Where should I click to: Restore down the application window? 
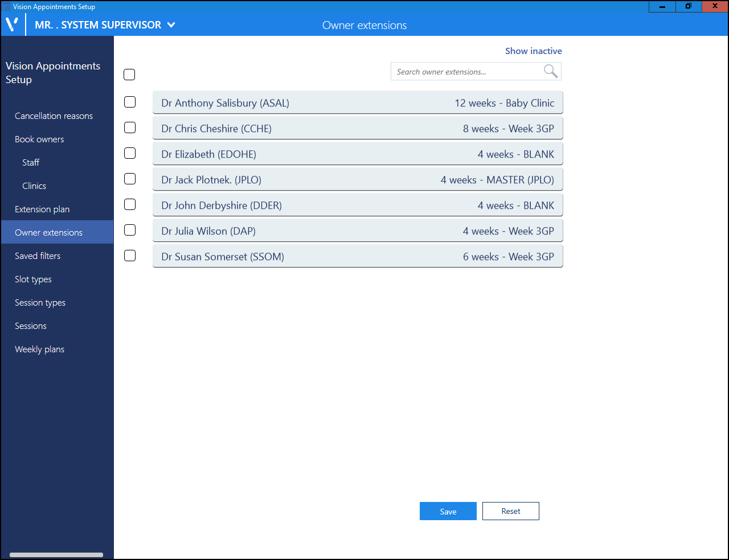coord(689,6)
